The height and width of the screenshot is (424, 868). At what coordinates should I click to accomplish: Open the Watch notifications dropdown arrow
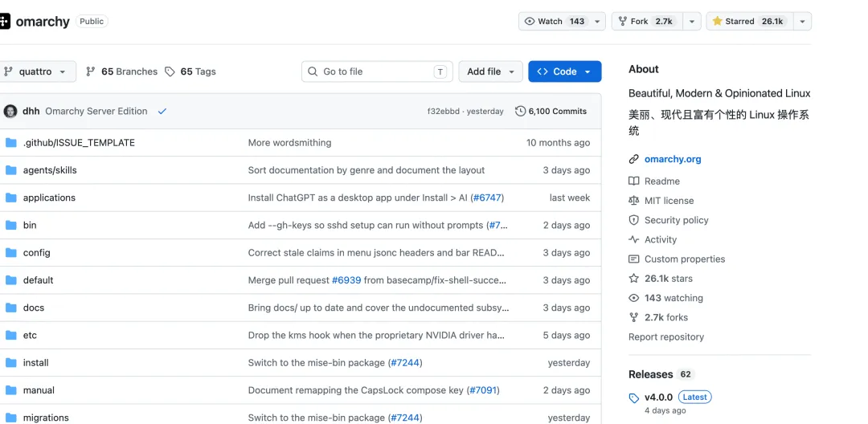click(596, 22)
